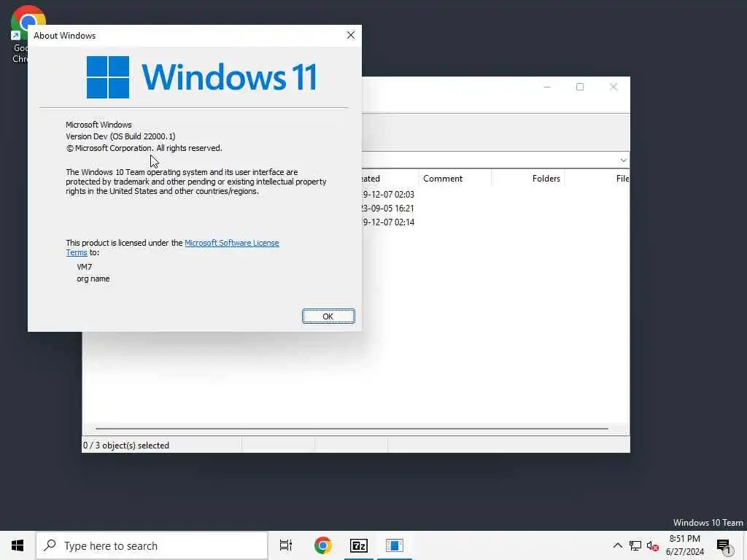Screen dimensions: 747x560
Task: Click the horizontal scrollbar in file list
Action: (x=352, y=429)
